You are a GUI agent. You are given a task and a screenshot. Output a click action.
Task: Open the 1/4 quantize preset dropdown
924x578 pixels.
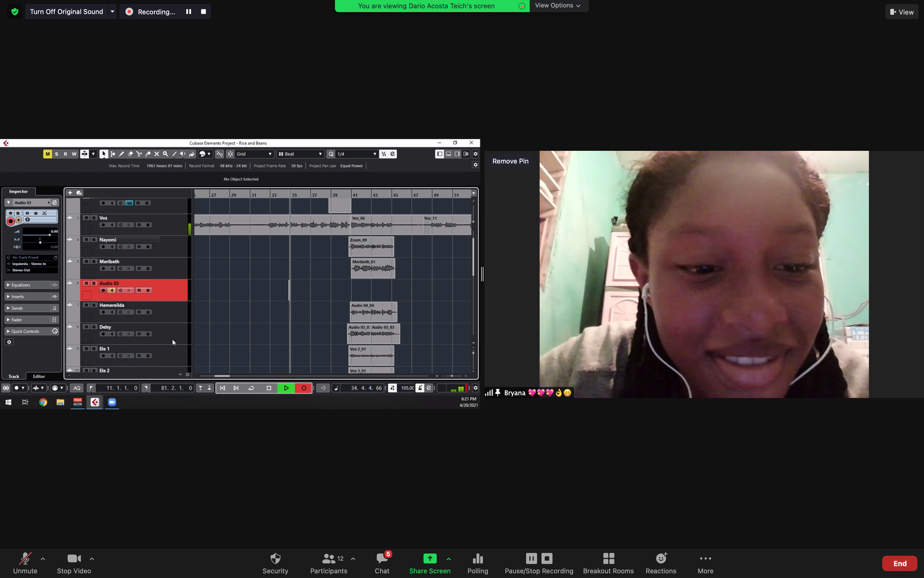(356, 154)
